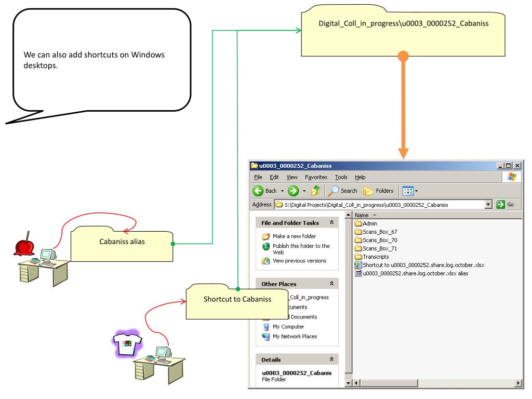Click the u0003_0000252_Cabaniss window title
This screenshot has height=399, width=532.
pyautogui.click(x=295, y=166)
